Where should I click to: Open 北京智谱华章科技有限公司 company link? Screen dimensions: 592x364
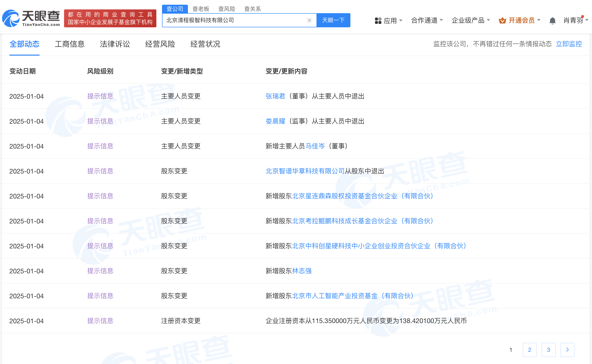pyautogui.click(x=305, y=171)
